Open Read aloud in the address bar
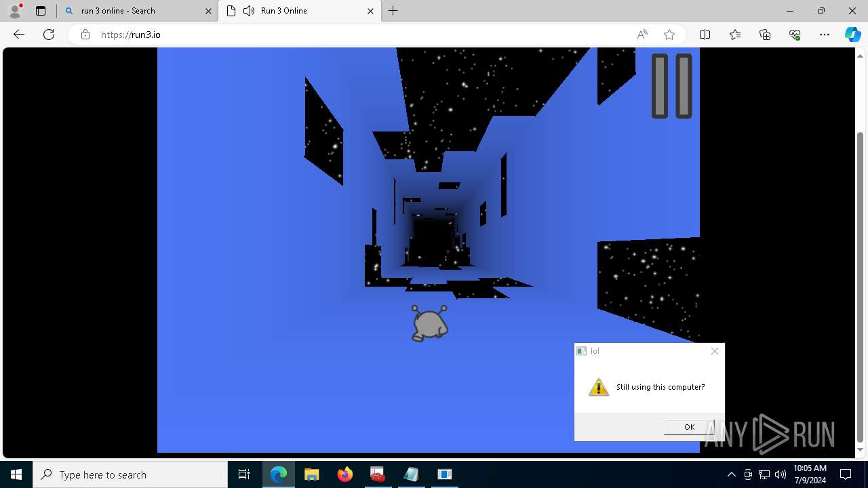 pos(642,35)
